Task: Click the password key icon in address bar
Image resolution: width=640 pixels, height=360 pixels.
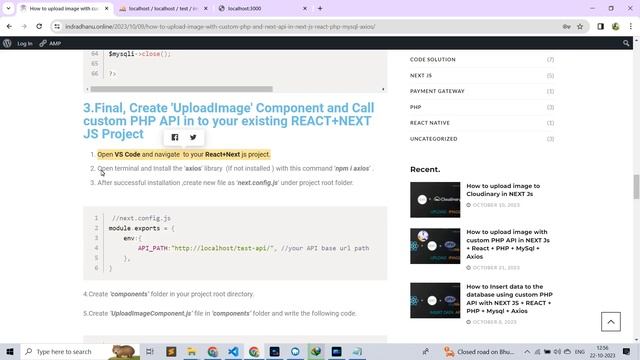Action: click(x=566, y=27)
